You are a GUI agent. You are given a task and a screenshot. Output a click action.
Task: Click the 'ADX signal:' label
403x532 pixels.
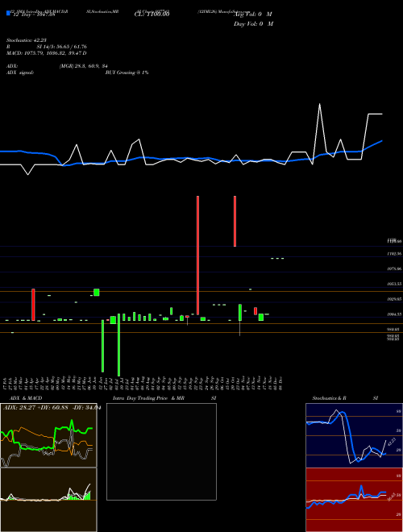[x=20, y=73]
